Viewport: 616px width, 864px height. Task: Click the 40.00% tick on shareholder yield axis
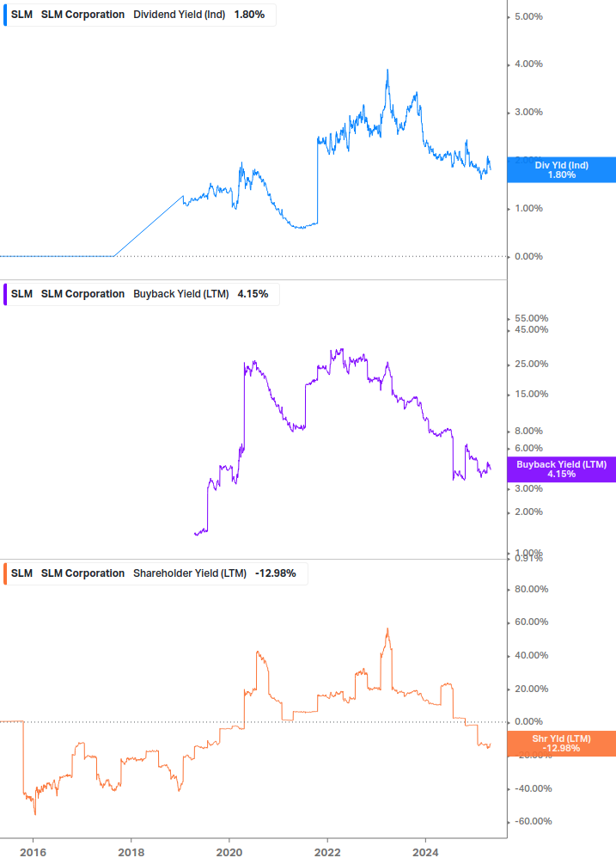click(531, 656)
